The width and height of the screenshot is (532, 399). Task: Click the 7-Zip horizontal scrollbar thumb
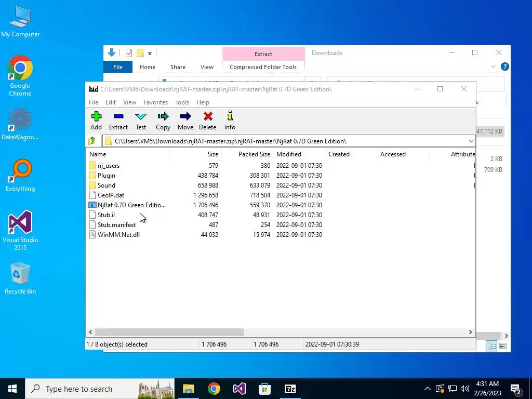[x=170, y=332]
